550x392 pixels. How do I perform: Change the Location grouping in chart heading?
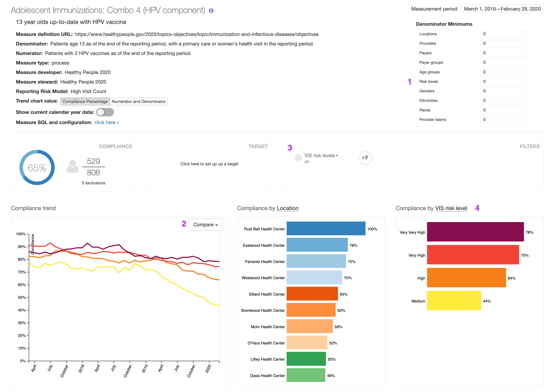coord(288,208)
